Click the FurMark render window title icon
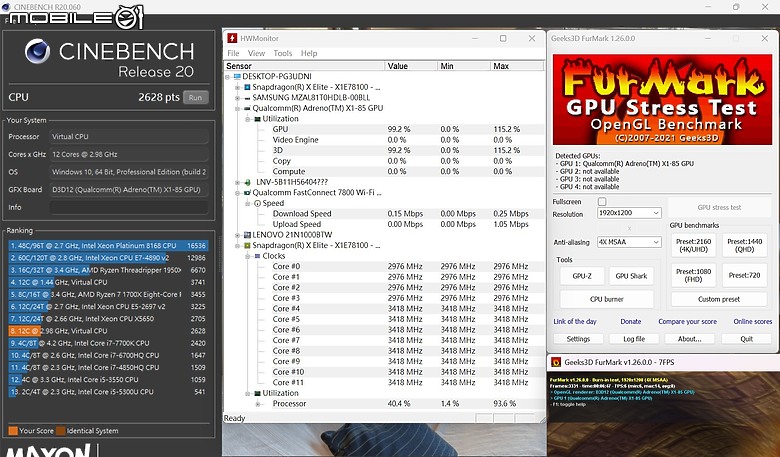The height and width of the screenshot is (457, 780). [x=556, y=362]
